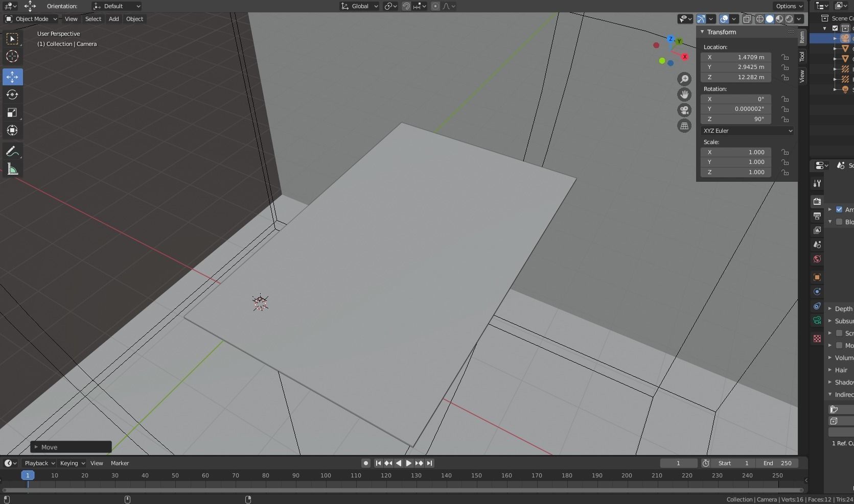This screenshot has width=854, height=504.
Task: Open the Orientation Default dropdown
Action: tap(117, 6)
